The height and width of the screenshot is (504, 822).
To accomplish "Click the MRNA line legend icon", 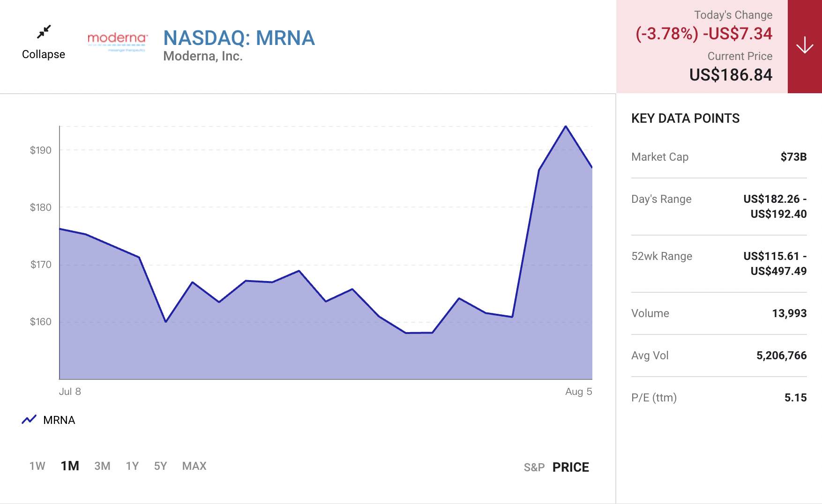I will coord(29,420).
